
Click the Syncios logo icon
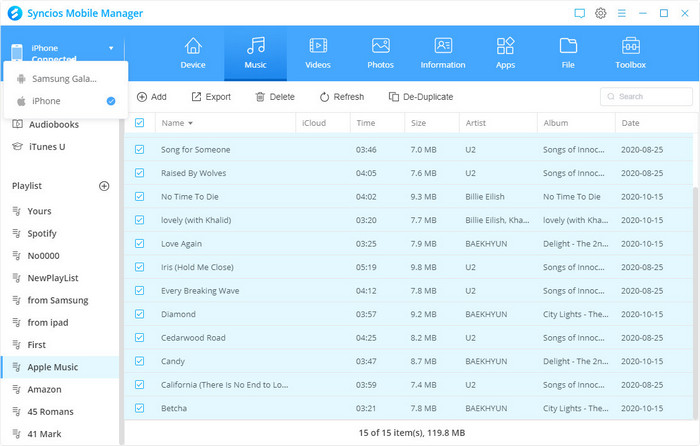[x=15, y=13]
